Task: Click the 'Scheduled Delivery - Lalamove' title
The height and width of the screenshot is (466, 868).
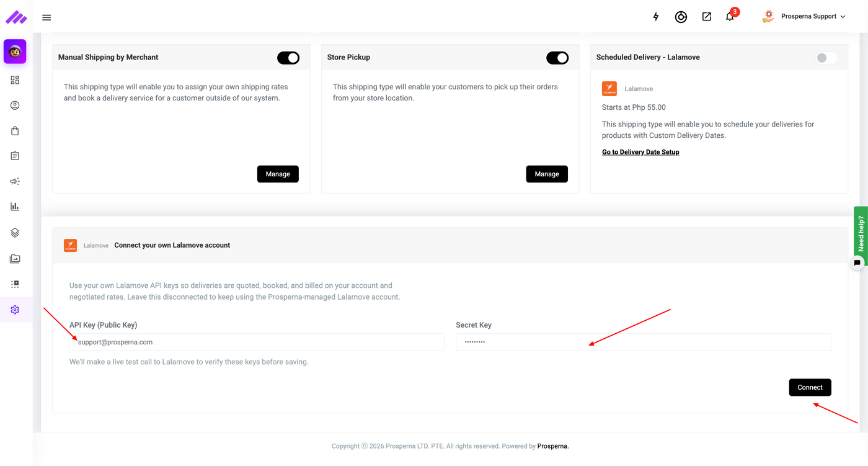Action: [x=648, y=57]
